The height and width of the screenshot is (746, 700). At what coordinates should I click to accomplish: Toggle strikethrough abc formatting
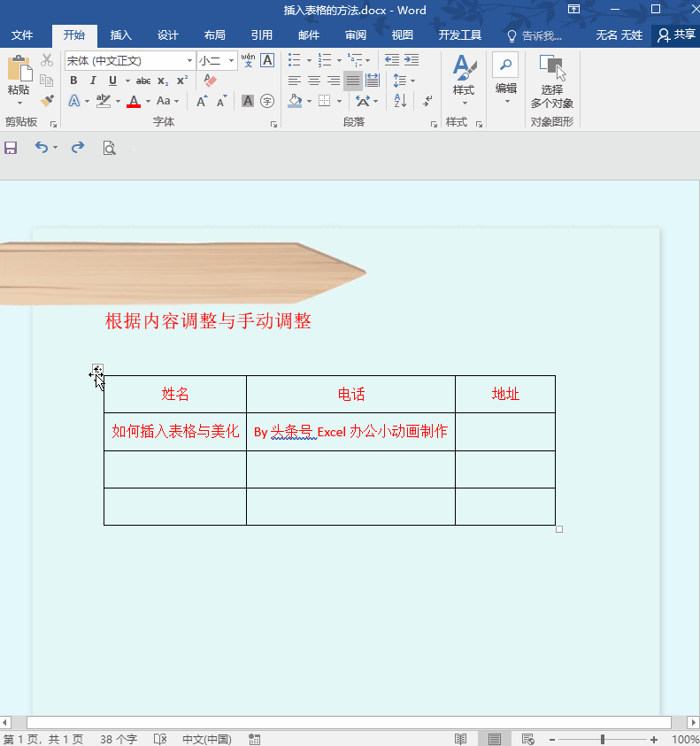click(143, 81)
